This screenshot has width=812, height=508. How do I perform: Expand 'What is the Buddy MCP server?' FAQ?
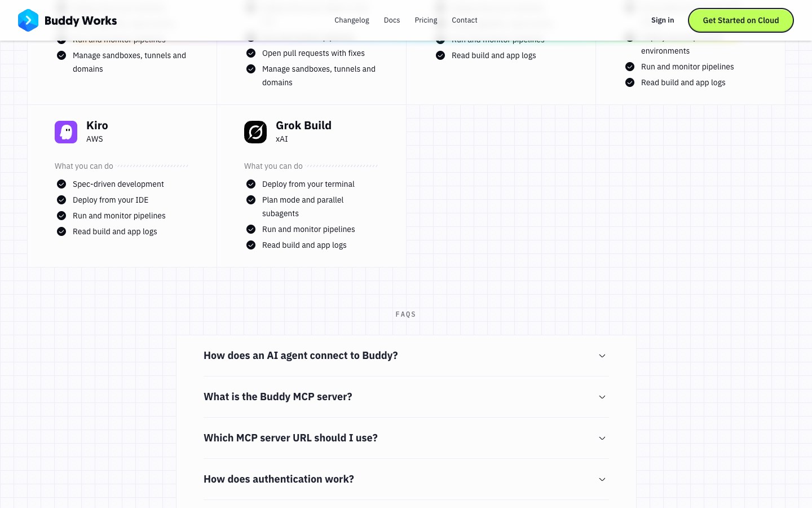pyautogui.click(x=406, y=397)
